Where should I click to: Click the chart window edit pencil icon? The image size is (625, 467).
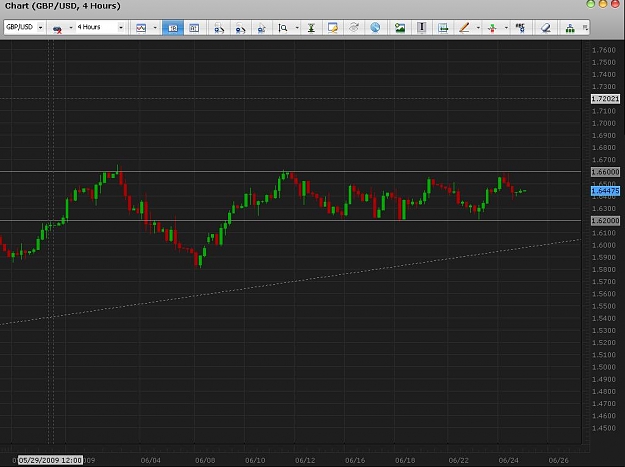pos(332,28)
